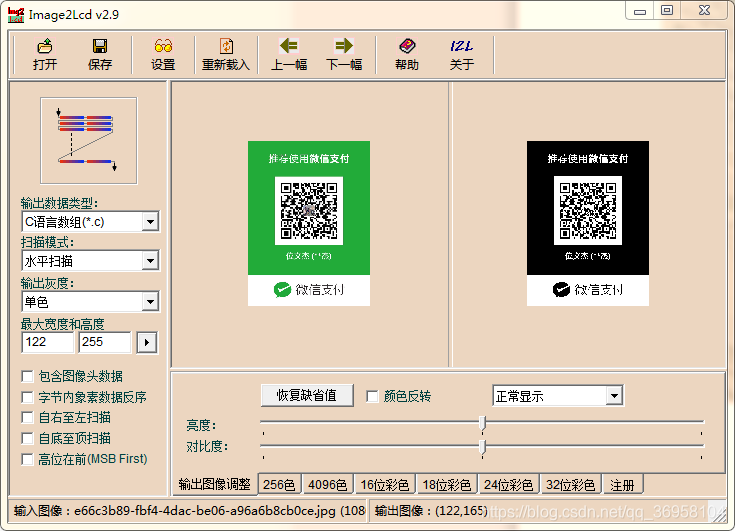Click the 打开 (Open) toolbar icon
The height and width of the screenshot is (531, 735).
tap(45, 54)
